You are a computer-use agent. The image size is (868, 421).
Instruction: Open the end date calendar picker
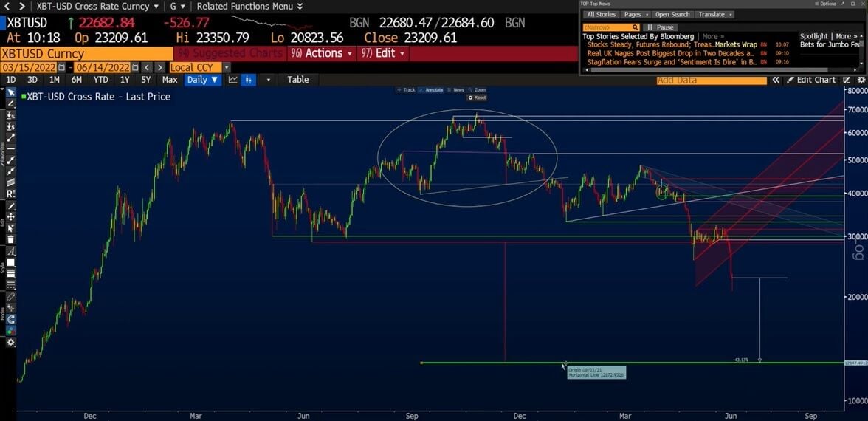[134, 67]
